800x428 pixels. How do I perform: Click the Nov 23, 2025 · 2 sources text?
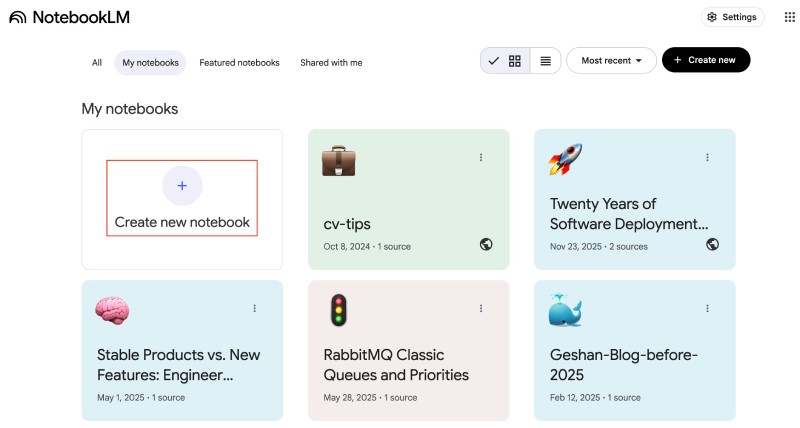[x=598, y=246]
